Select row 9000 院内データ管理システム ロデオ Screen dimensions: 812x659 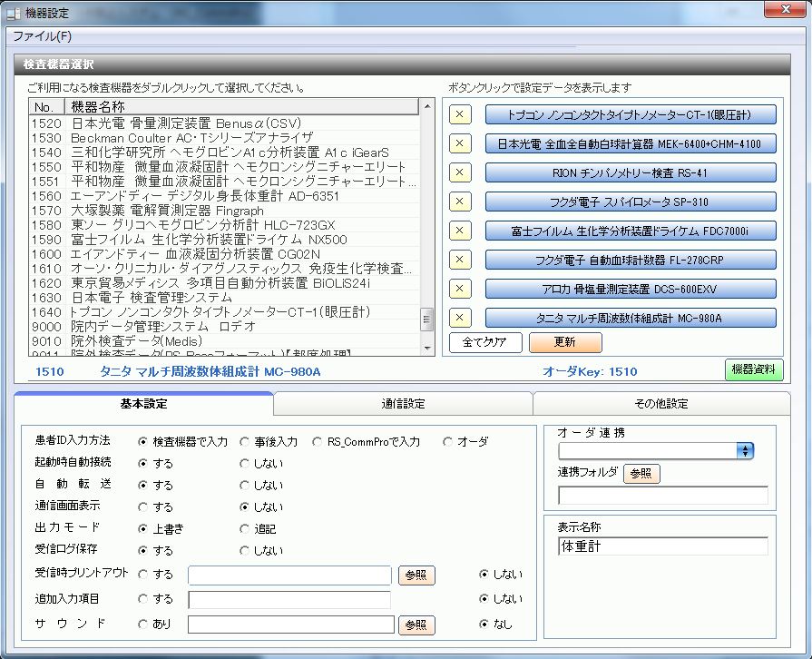point(224,327)
